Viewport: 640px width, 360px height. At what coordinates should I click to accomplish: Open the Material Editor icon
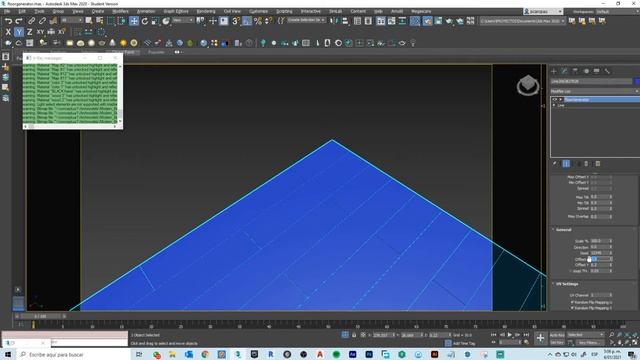415,21
